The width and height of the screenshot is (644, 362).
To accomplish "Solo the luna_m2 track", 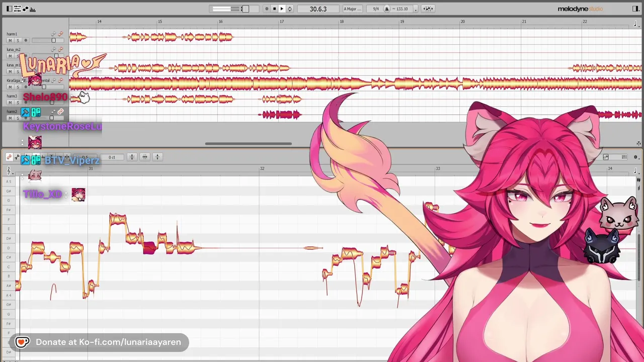I will (x=18, y=56).
